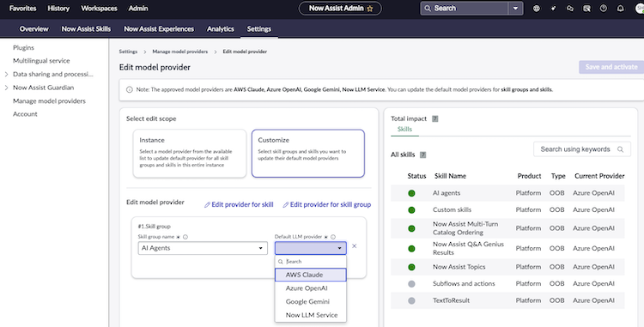Click Edit provider for skill group link
This screenshot has width=644, height=327.
tap(327, 205)
